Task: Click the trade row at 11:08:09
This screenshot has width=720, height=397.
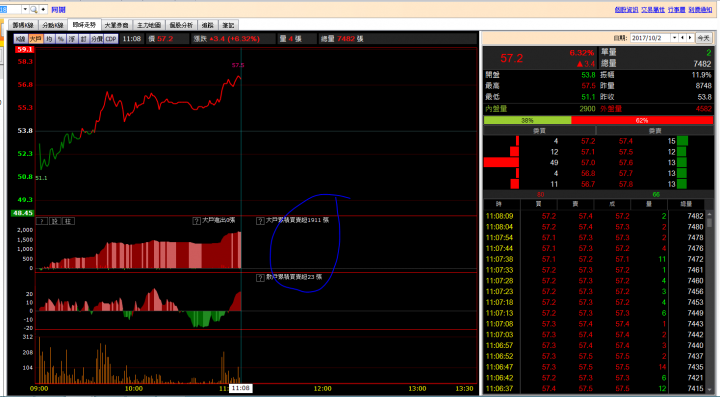Action: click(595, 216)
